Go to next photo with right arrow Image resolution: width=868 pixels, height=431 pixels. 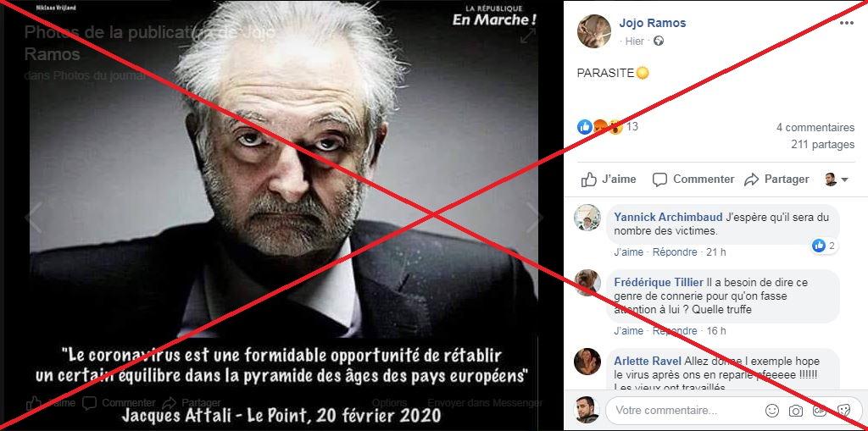[534, 218]
